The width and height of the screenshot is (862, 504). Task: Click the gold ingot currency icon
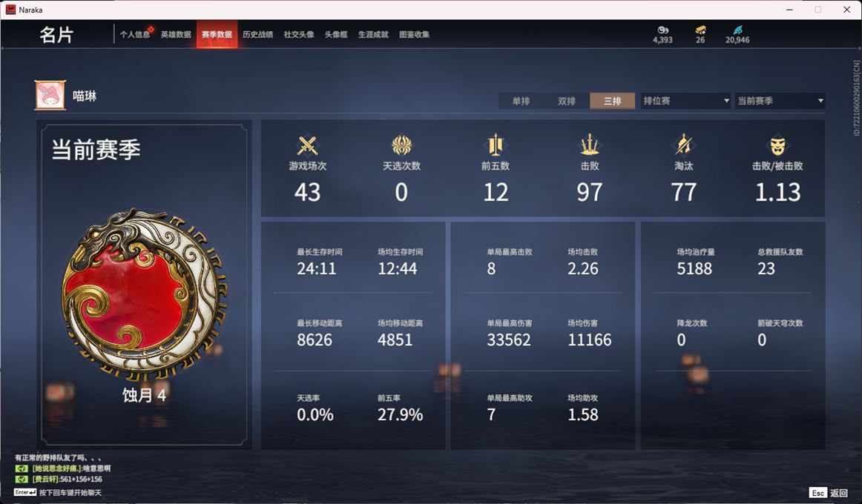pos(700,30)
